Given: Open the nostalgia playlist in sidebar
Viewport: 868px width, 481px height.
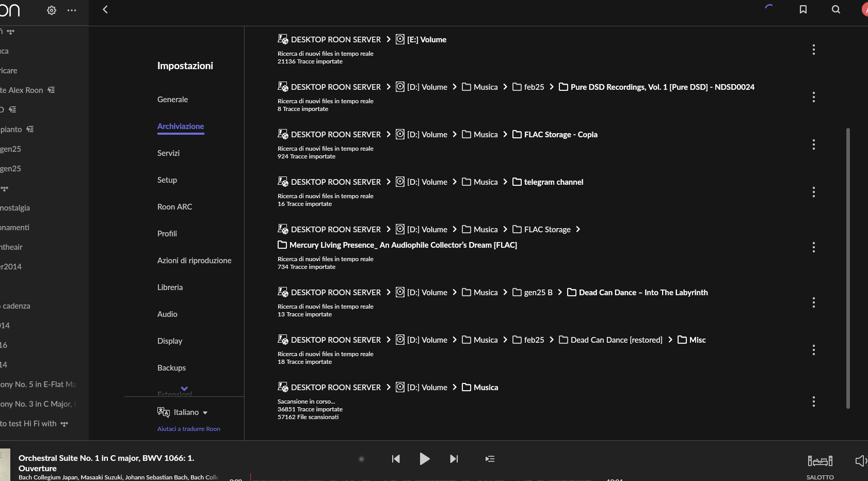Looking at the screenshot, I should (15, 207).
